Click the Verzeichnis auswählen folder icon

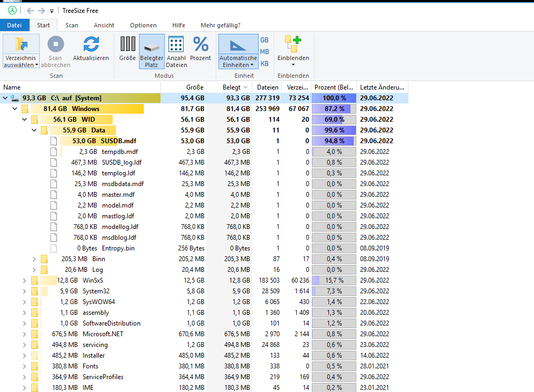click(21, 45)
